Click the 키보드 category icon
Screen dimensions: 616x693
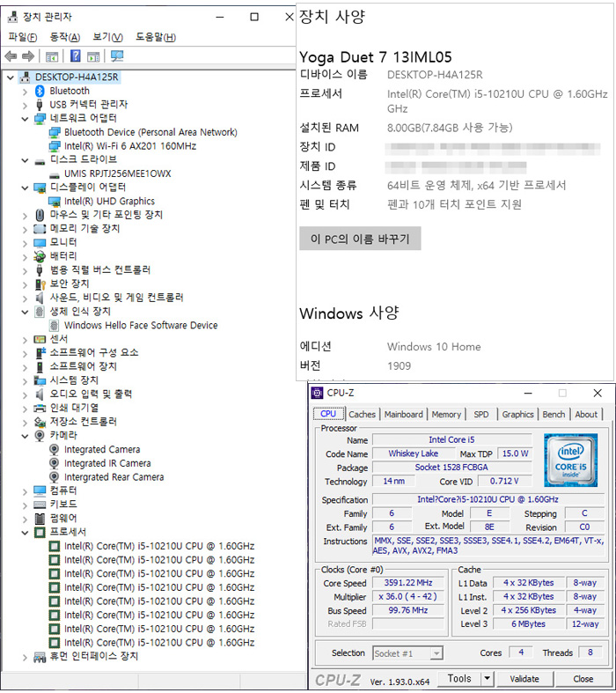pyautogui.click(x=40, y=505)
